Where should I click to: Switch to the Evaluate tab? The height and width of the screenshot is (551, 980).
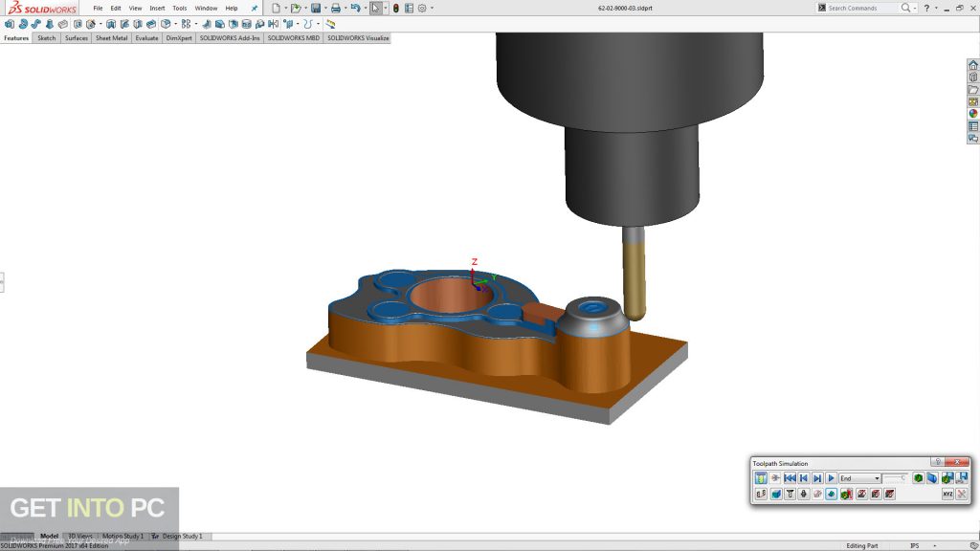(146, 38)
